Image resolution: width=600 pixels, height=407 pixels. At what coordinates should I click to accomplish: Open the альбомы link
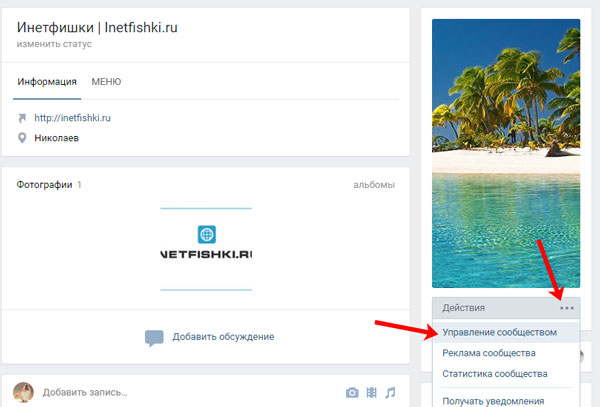tap(374, 185)
